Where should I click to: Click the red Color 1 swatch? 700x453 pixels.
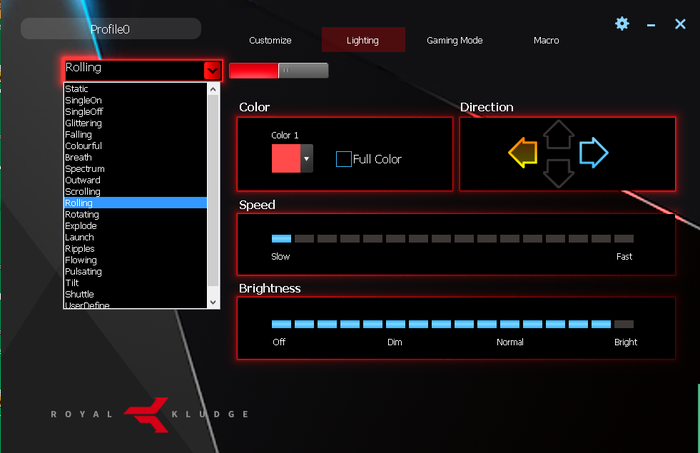click(x=286, y=159)
